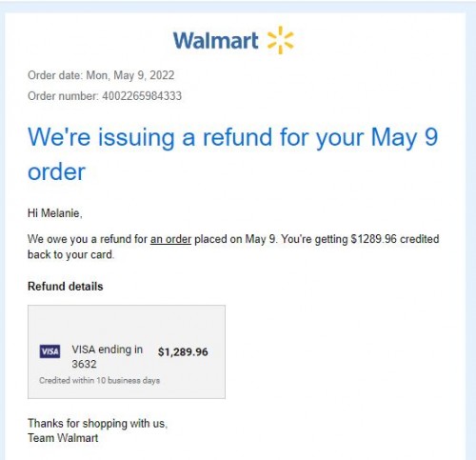This screenshot has width=476, height=460.
Task: Click the Walmart spark logo icon
Action: 281,40
